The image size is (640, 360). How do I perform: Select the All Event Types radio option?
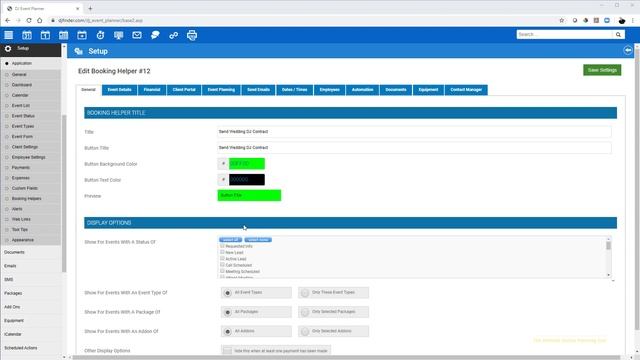coord(228,293)
